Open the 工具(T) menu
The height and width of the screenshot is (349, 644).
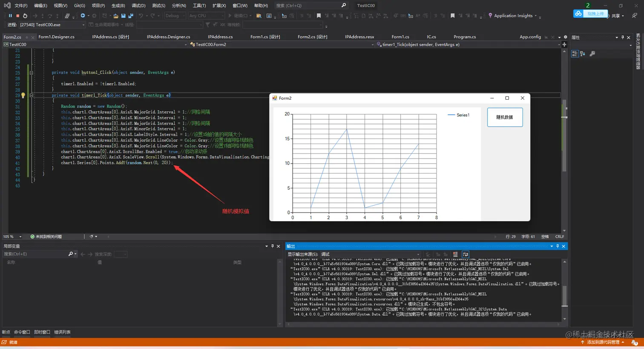click(x=199, y=6)
